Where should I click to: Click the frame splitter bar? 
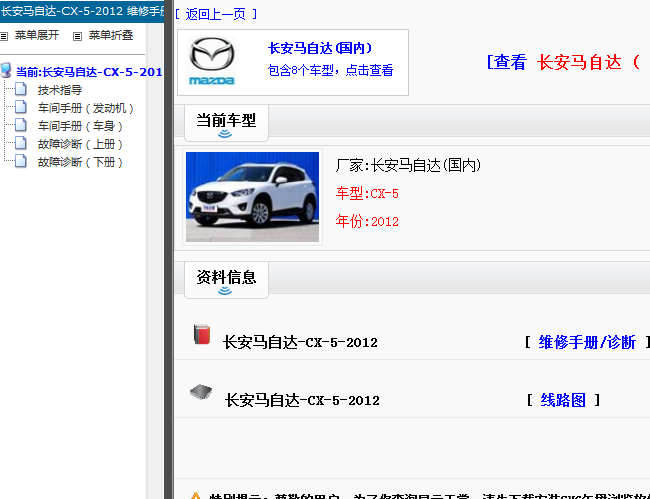(169, 250)
